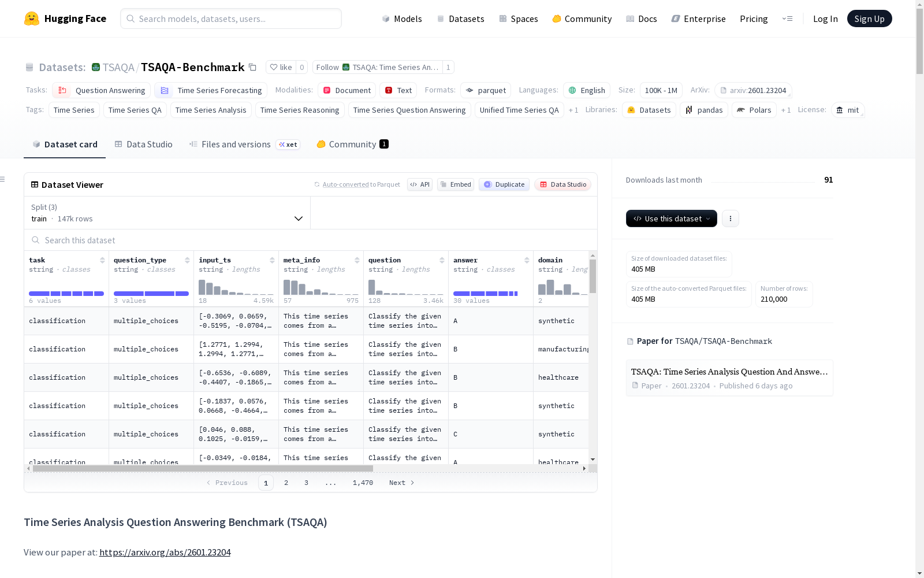Focus the Search this dataset field
The height and width of the screenshot is (578, 924).
click(311, 240)
